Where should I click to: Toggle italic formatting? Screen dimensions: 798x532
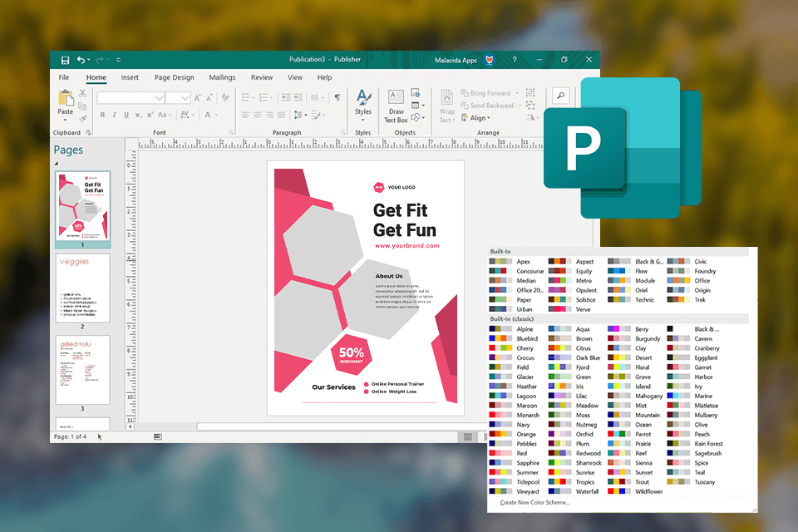115,115
